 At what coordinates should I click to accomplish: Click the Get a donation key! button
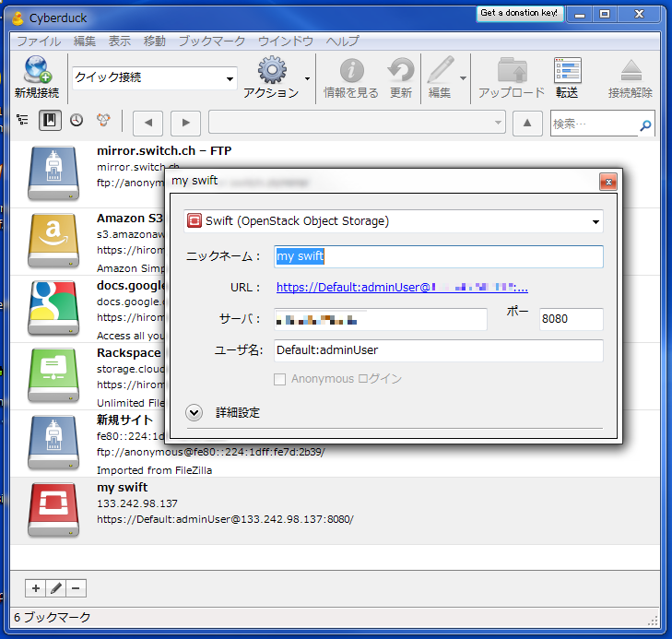click(x=519, y=13)
